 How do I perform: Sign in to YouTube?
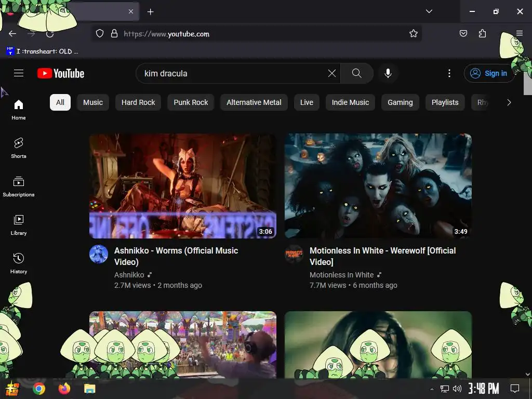click(x=488, y=73)
